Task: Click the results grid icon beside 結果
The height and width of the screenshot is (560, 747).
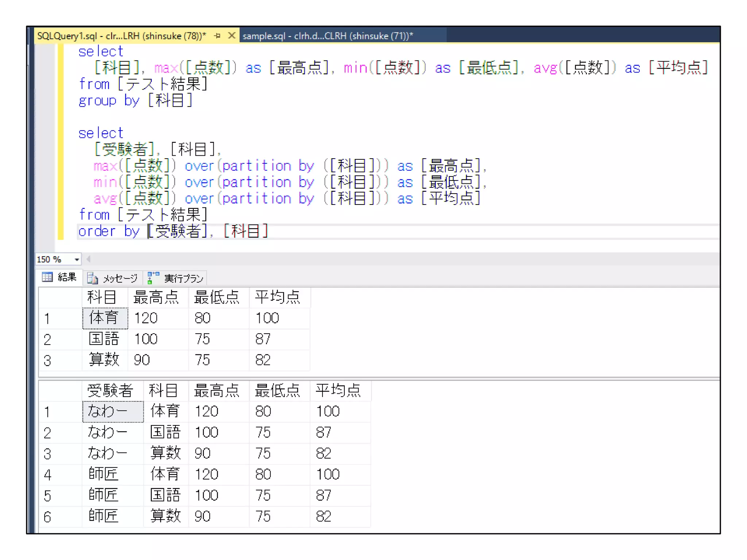Action: click(x=47, y=277)
